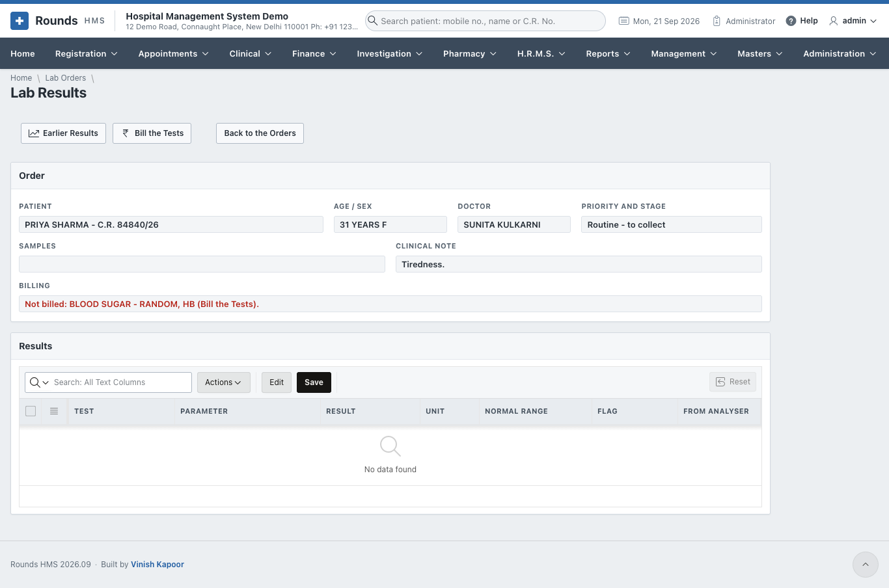The width and height of the screenshot is (889, 588).
Task: Click the rupee icon on Bill the Tests
Action: pos(126,133)
